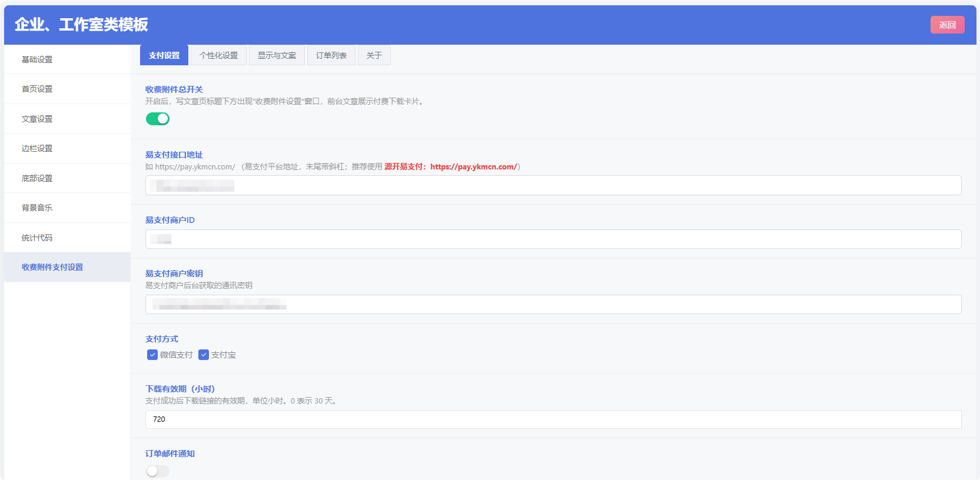Click the 易支付商户密钥 heading

174,274
